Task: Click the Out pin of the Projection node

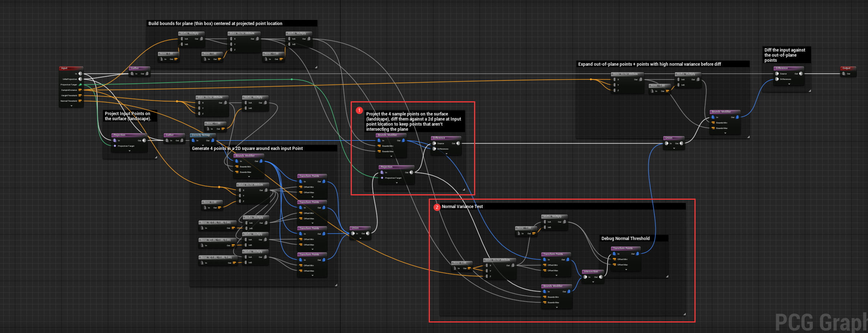Action: coord(144,141)
